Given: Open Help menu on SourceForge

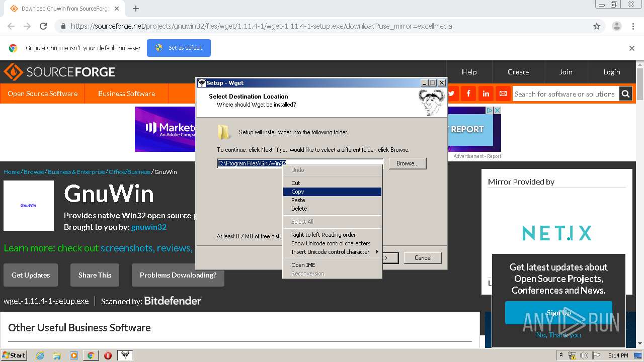Looking at the screenshot, I should pos(469,72).
